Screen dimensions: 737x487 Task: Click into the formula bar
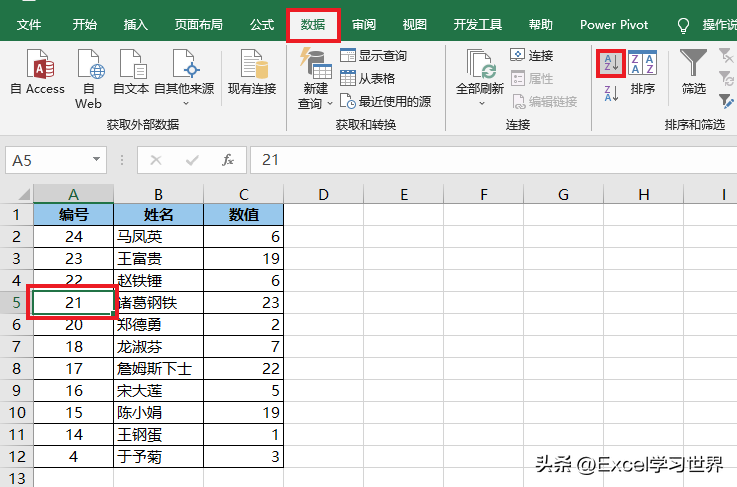click(494, 160)
